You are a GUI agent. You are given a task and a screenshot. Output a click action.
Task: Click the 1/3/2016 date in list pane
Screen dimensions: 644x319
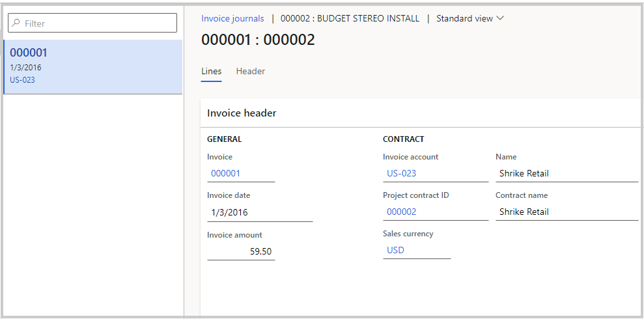point(25,67)
